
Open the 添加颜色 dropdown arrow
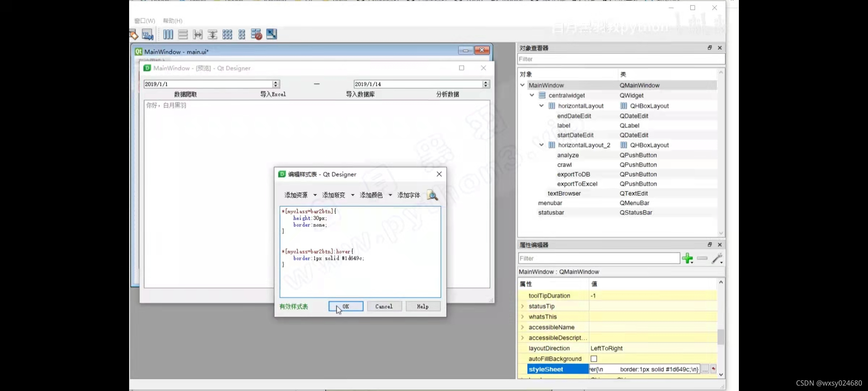pos(390,195)
